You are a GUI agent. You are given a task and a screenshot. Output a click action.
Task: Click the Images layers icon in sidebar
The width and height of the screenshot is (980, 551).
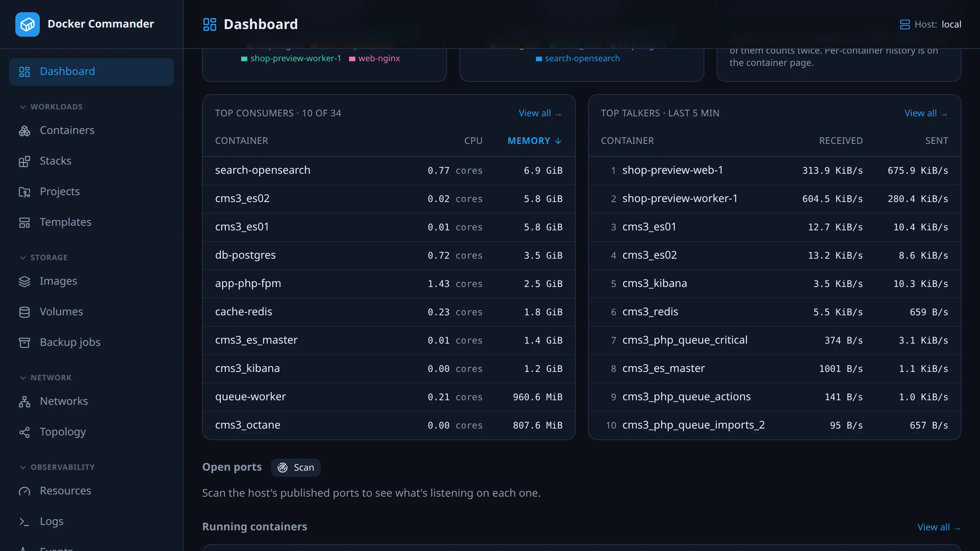[24, 281]
